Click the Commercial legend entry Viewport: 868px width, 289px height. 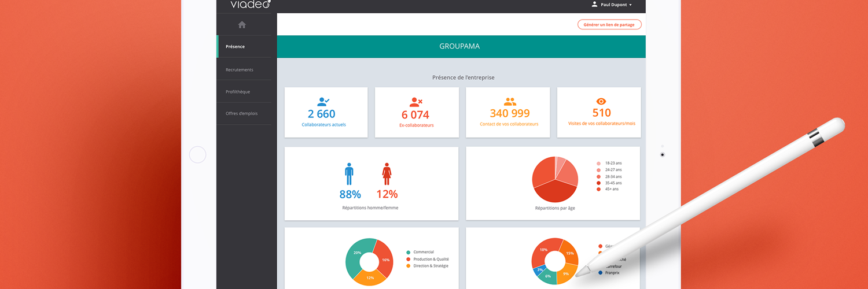(420, 252)
